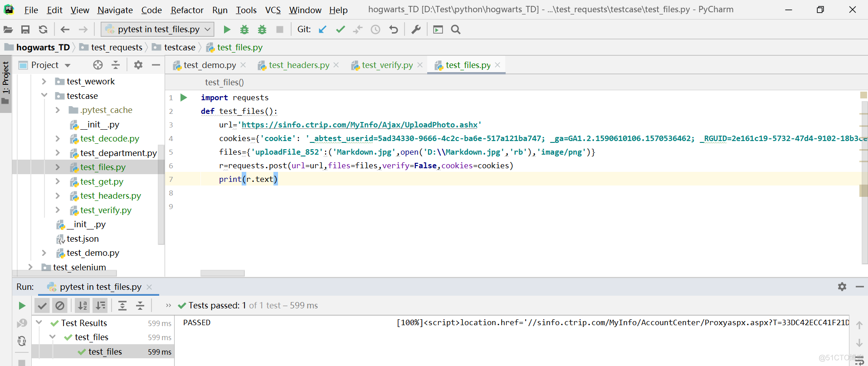Viewport: 868px width, 366px height.
Task: Click the stop square in top toolbar
Action: tap(280, 29)
